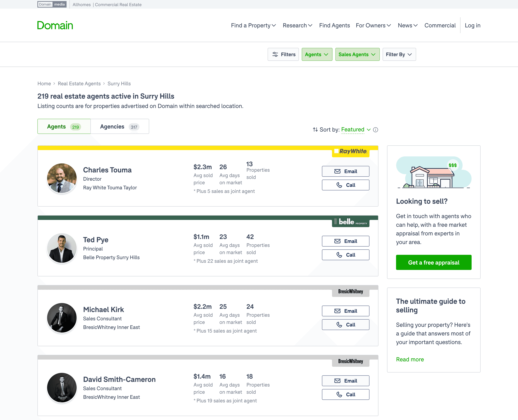Click the $2.3m average sold price

coord(202,167)
